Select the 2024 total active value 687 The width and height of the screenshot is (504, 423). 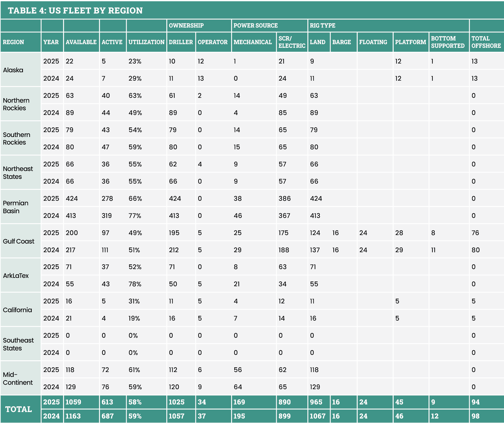pyautogui.click(x=108, y=416)
